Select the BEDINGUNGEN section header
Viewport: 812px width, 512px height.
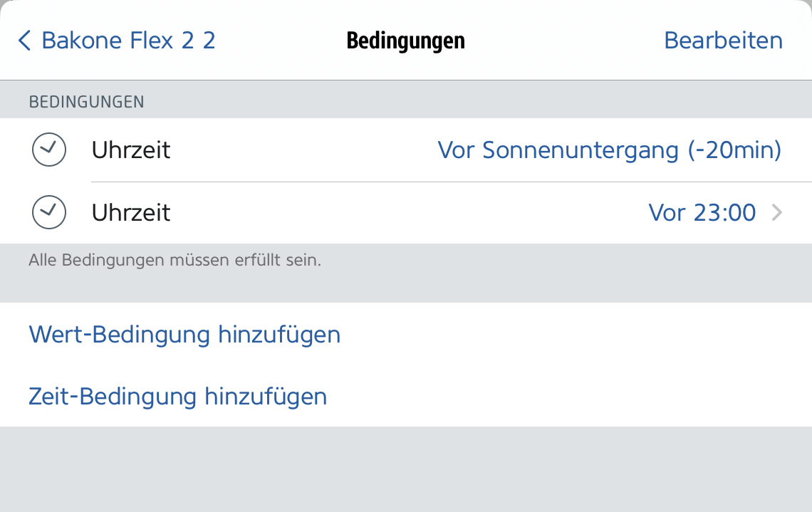point(86,103)
